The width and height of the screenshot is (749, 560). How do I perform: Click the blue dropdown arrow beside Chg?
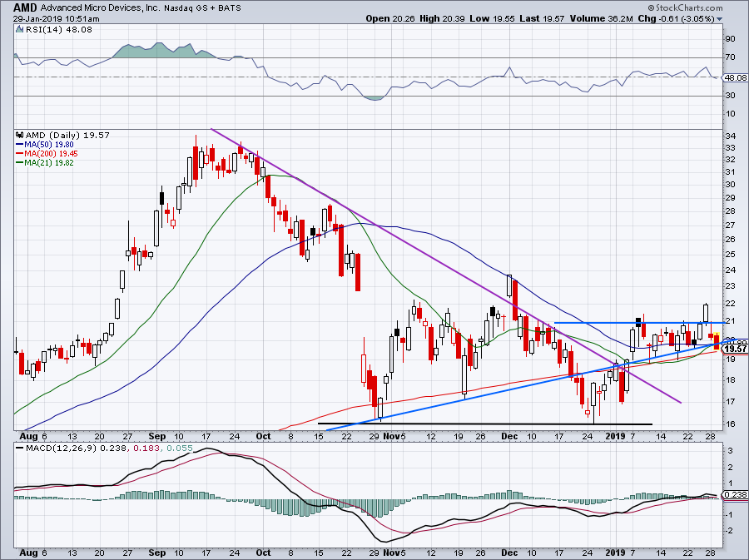tap(719, 19)
